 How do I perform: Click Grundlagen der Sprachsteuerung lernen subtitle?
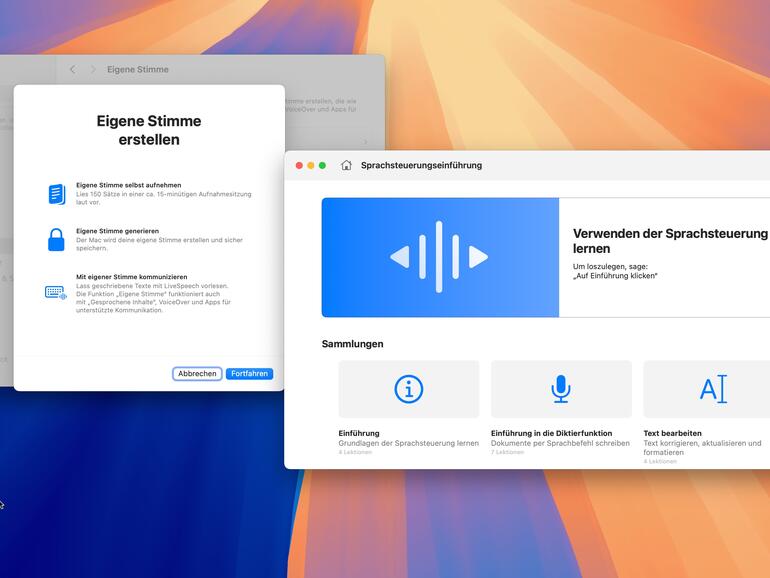click(409, 443)
